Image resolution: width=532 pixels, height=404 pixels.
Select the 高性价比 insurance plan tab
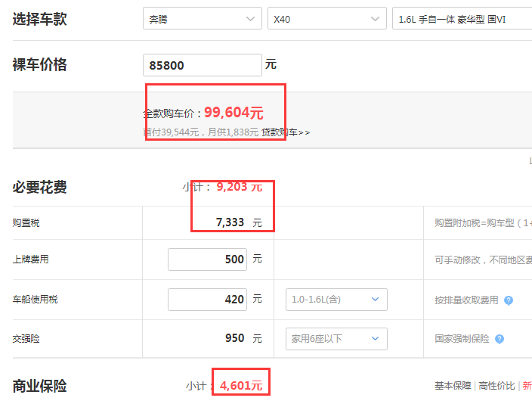pos(496,386)
